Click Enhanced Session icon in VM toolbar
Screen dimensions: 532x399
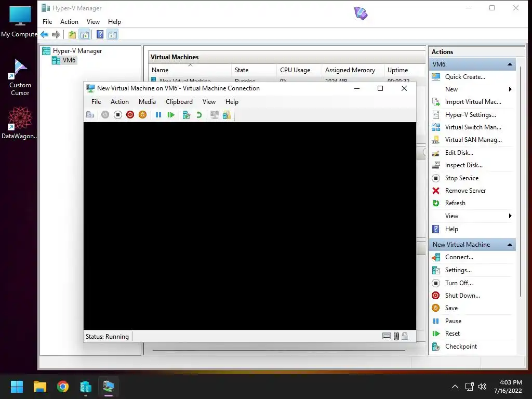[x=215, y=115]
